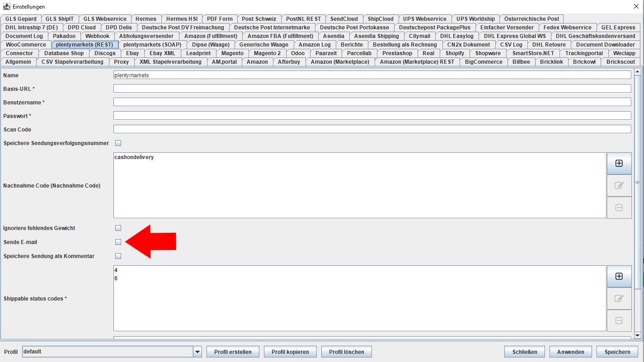Open the Billbee tab
644x362 pixels.
pyautogui.click(x=521, y=62)
